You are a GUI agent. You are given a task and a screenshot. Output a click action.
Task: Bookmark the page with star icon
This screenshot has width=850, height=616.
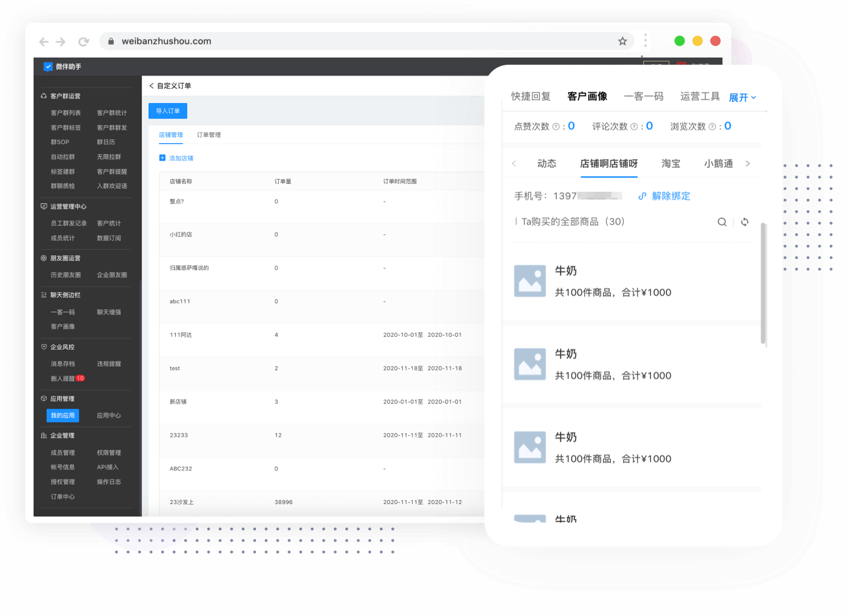[x=622, y=41]
